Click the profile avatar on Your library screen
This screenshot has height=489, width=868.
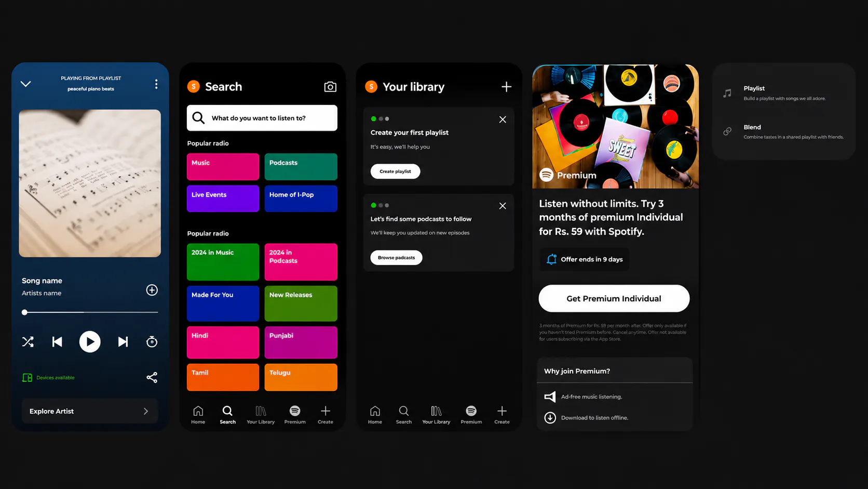pos(371,86)
